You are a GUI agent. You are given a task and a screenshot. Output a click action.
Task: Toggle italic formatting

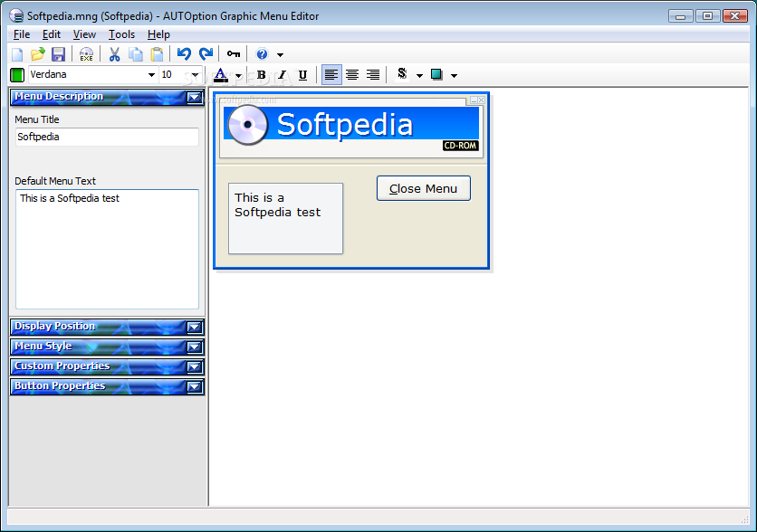tap(282, 75)
